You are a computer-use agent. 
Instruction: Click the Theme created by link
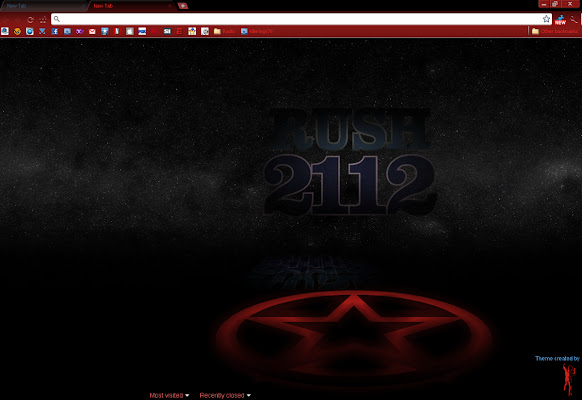[x=557, y=358]
